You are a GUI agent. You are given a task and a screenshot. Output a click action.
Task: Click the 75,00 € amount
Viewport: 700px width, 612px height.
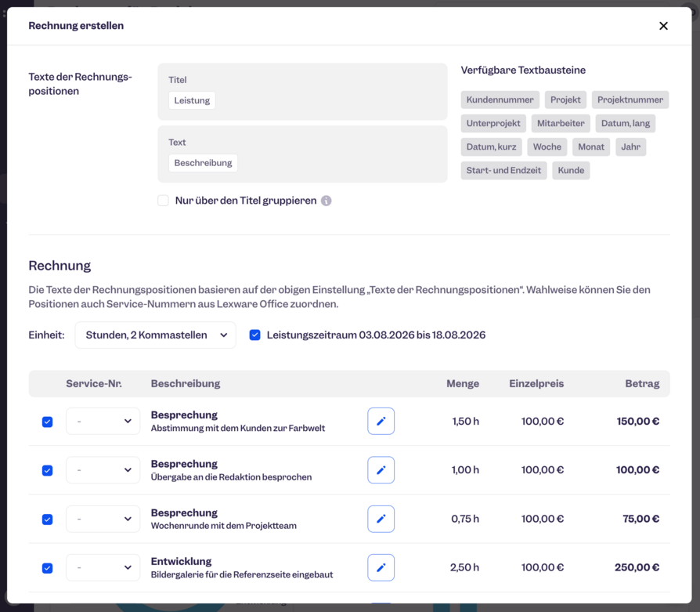tap(641, 519)
